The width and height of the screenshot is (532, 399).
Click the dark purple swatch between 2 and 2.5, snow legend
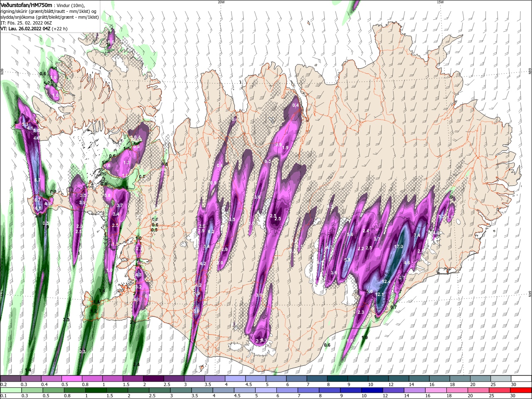coord(153,379)
